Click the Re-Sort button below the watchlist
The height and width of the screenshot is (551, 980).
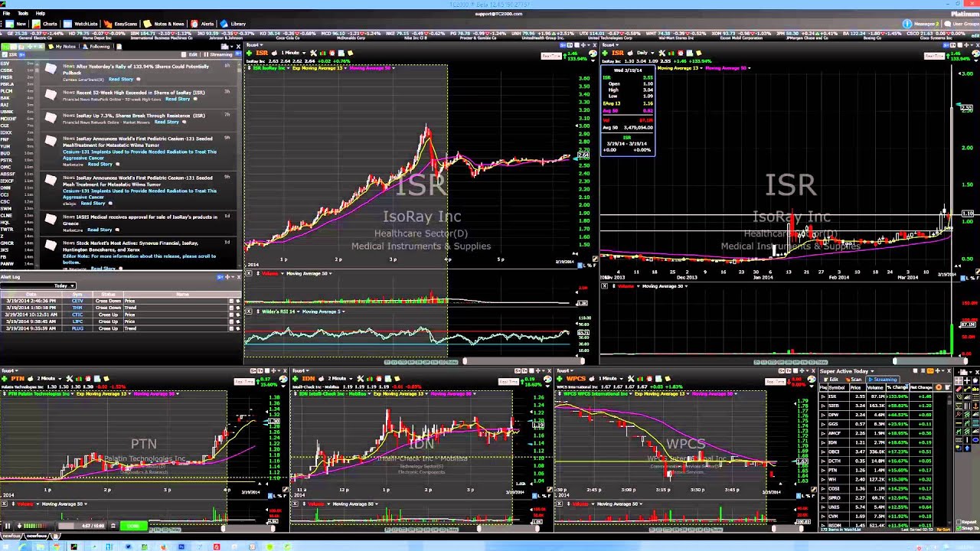click(943, 530)
